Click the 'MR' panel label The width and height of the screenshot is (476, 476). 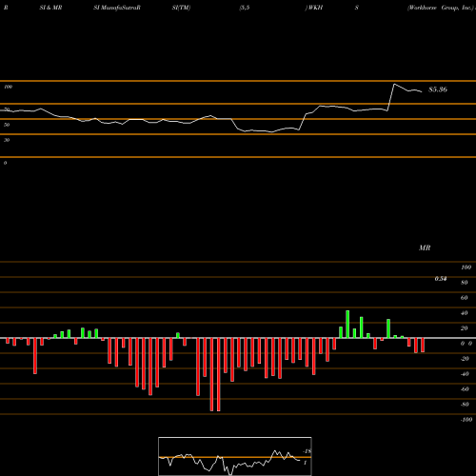(425, 248)
